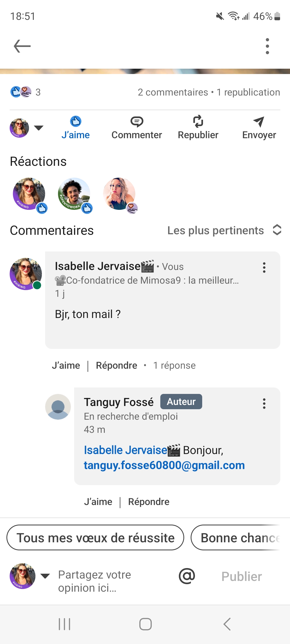View the #OpenToWork reactor's profile picture

[x=74, y=194]
